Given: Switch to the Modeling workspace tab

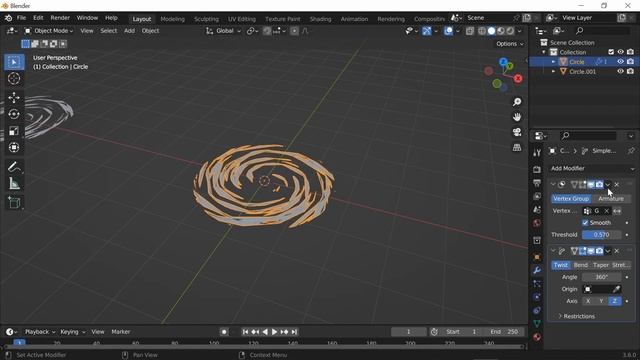Looking at the screenshot, I should pos(172,19).
